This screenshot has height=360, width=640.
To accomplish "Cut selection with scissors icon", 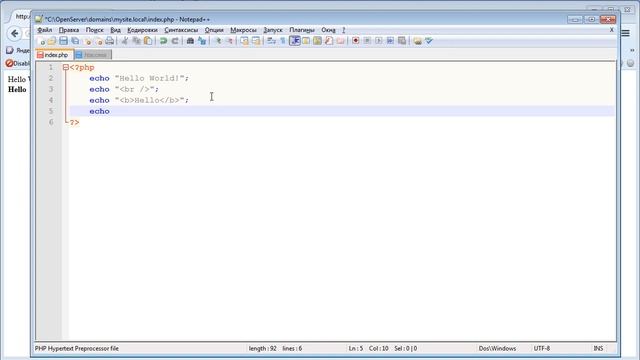I will (x=125, y=41).
